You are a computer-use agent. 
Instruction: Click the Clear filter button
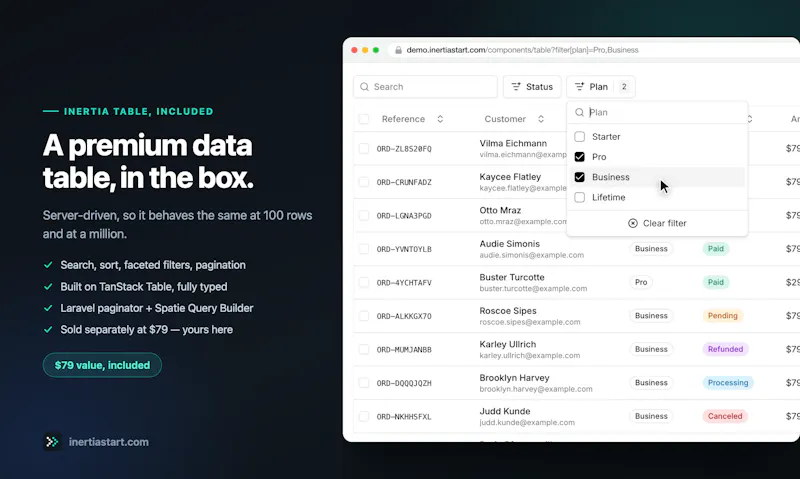[657, 223]
